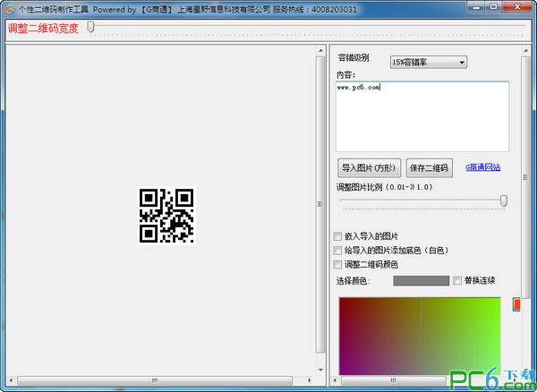This screenshot has width=537, height=392.
Task: Enable the 调整二维码颜色 checkbox
Action: point(337,264)
